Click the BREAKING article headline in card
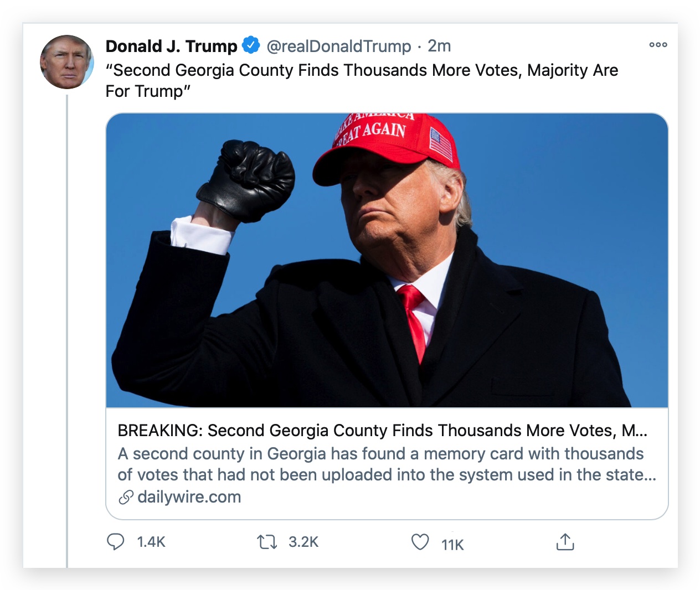 pos(382,431)
